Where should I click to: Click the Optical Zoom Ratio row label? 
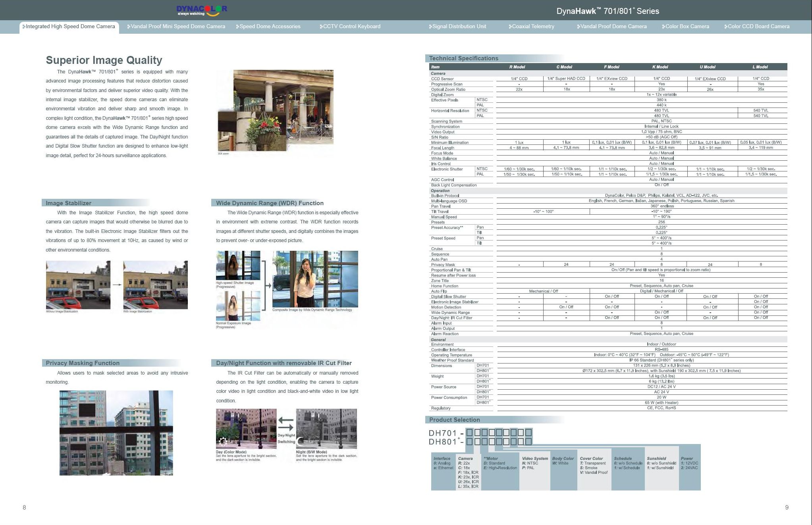click(x=448, y=90)
